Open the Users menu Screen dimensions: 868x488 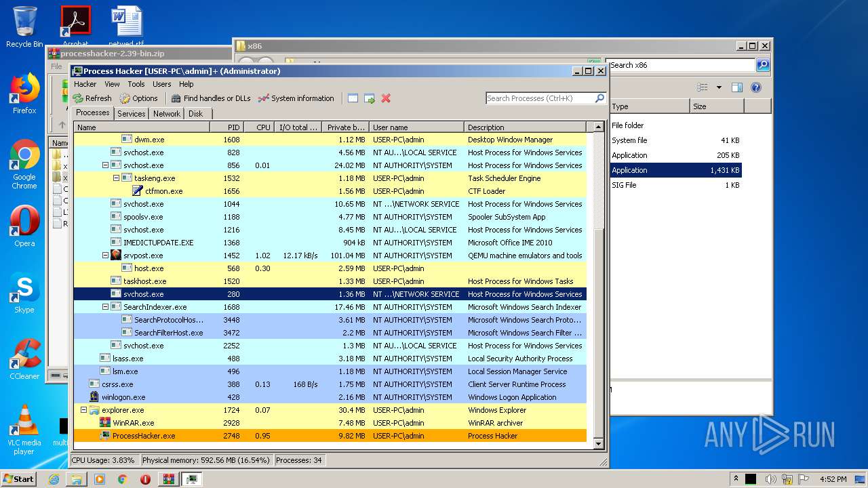161,84
